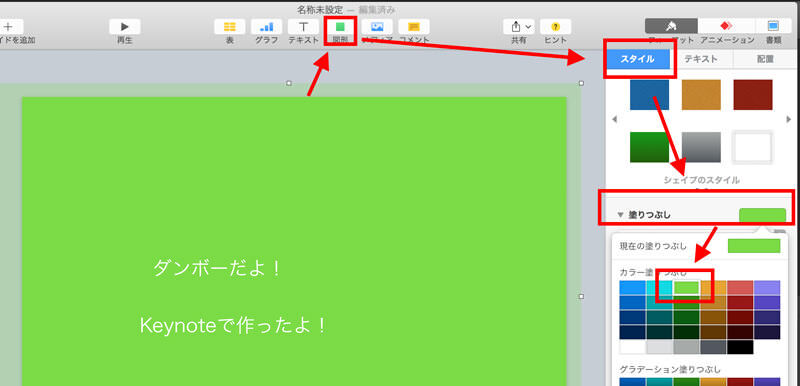The image size is (800, 386).
Task: Select the black color swatch
Action: [740, 347]
